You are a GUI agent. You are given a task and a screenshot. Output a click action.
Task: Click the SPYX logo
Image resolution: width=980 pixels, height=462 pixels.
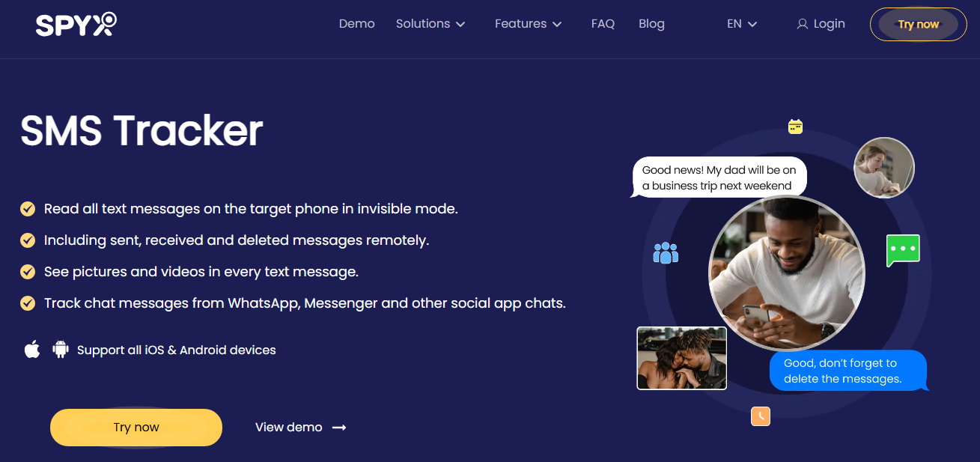click(76, 24)
